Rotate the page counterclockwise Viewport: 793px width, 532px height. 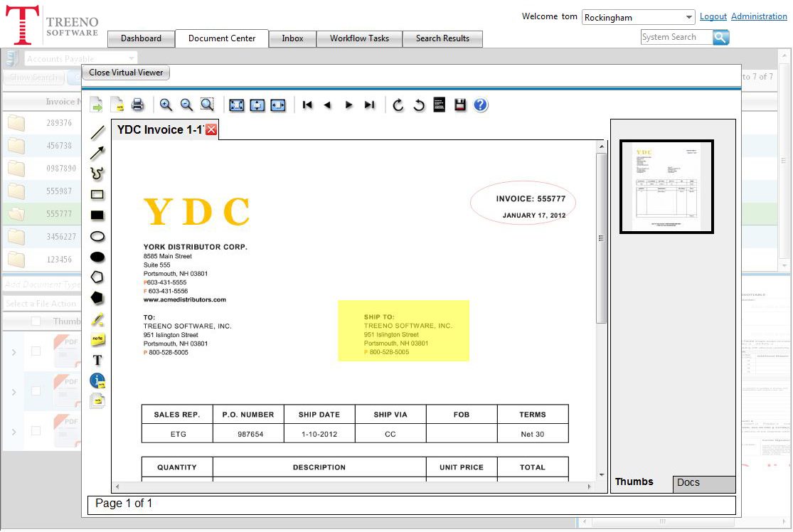tap(419, 105)
